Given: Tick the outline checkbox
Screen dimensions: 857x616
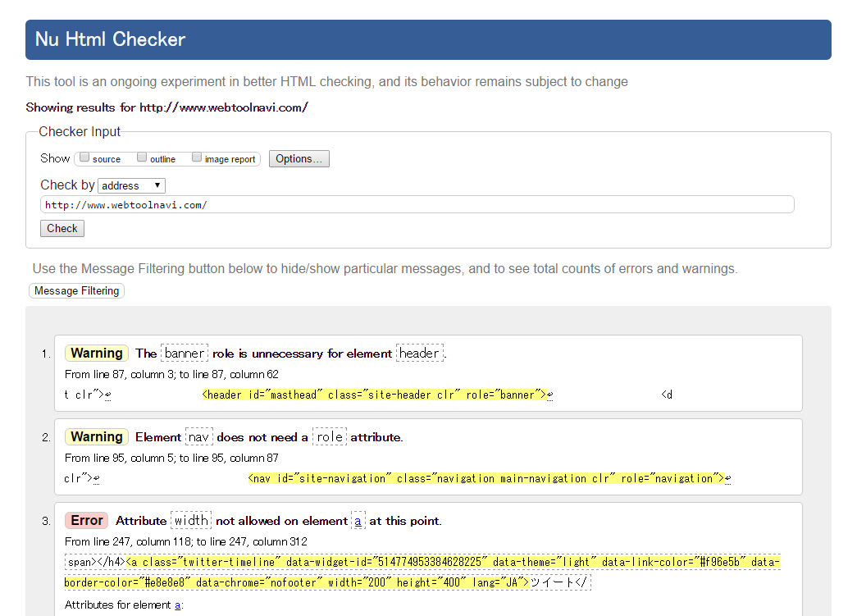Looking at the screenshot, I should pyautogui.click(x=142, y=158).
